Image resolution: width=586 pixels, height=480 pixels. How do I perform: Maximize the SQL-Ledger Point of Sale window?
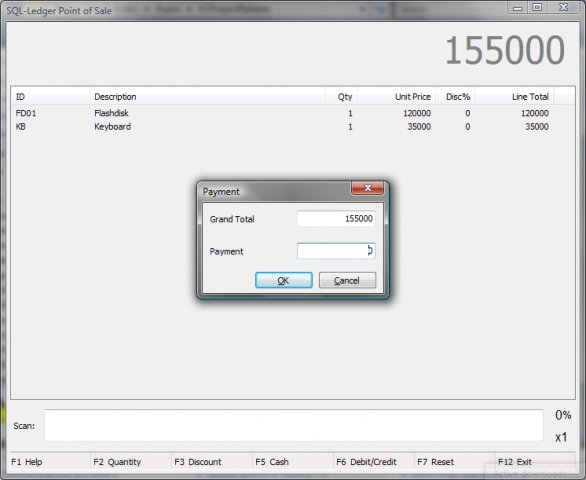[537, 7]
